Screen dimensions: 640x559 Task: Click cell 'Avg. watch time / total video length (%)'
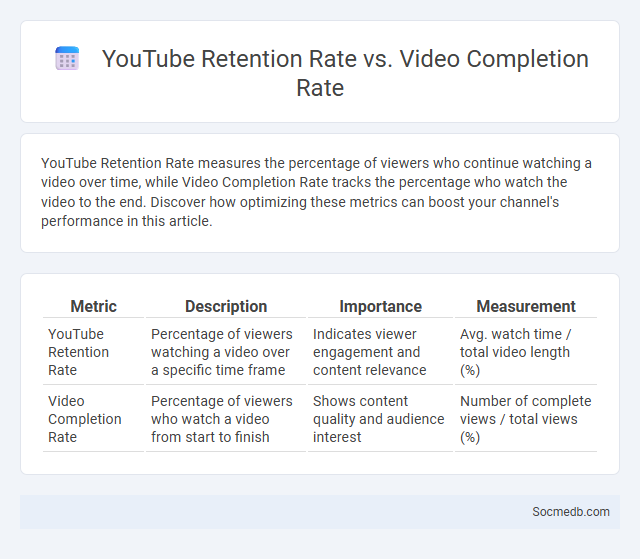pos(526,352)
